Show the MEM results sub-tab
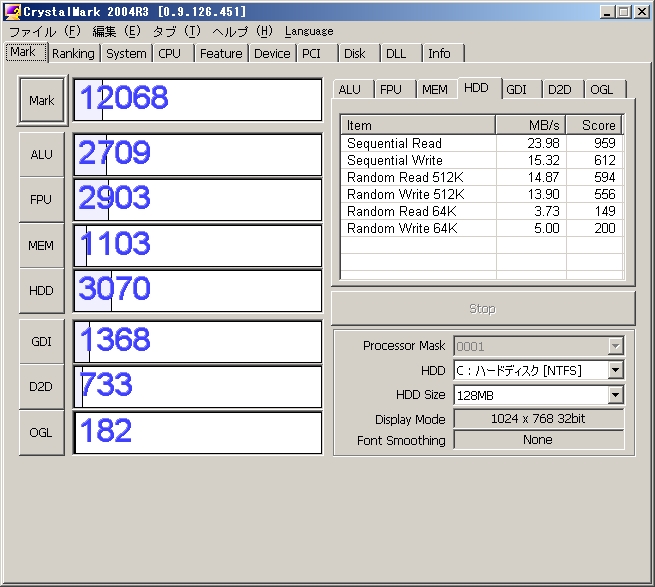The width and height of the screenshot is (655, 587). click(x=437, y=89)
